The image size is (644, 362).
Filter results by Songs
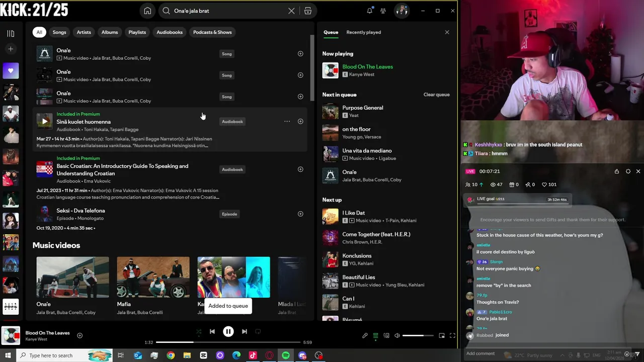[59, 32]
